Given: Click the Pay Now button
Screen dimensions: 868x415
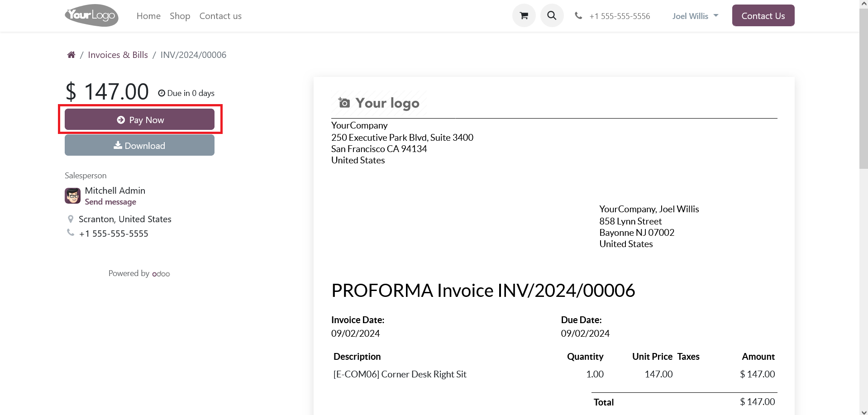Looking at the screenshot, I should pos(139,119).
